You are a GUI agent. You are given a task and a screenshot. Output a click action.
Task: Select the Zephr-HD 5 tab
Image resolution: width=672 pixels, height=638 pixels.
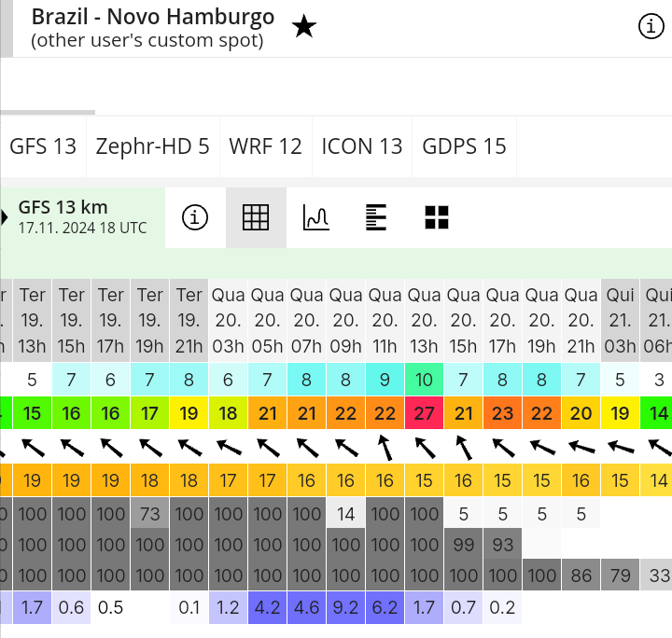click(152, 146)
